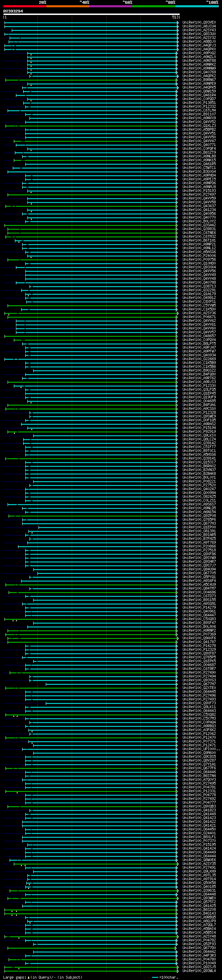
Task: Choose UniRef100_A9NK15 entry
Action: click(199, 160)
